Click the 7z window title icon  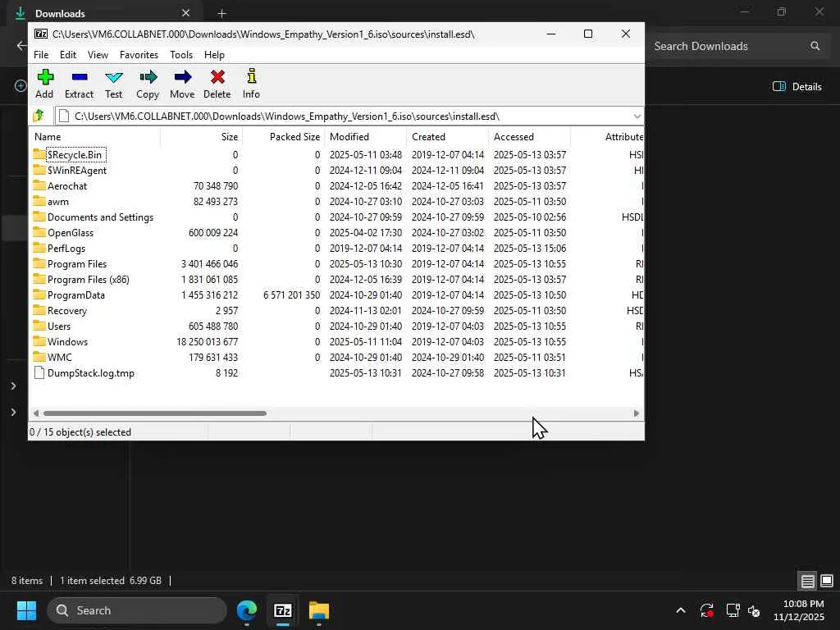click(41, 34)
